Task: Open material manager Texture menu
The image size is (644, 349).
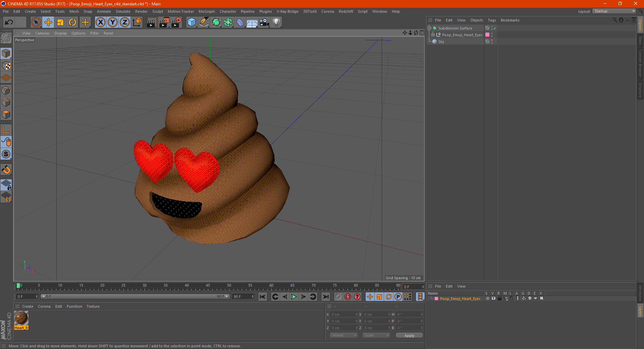Action: [93, 306]
